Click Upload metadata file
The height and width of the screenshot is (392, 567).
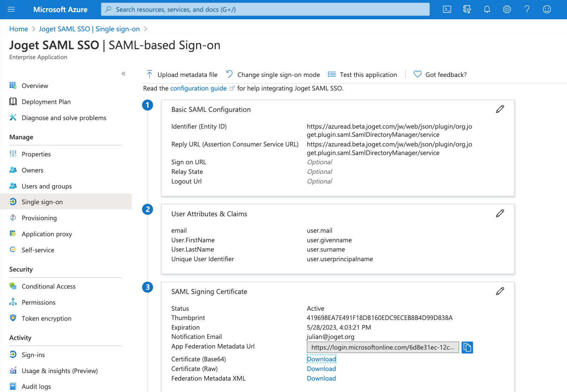[182, 75]
